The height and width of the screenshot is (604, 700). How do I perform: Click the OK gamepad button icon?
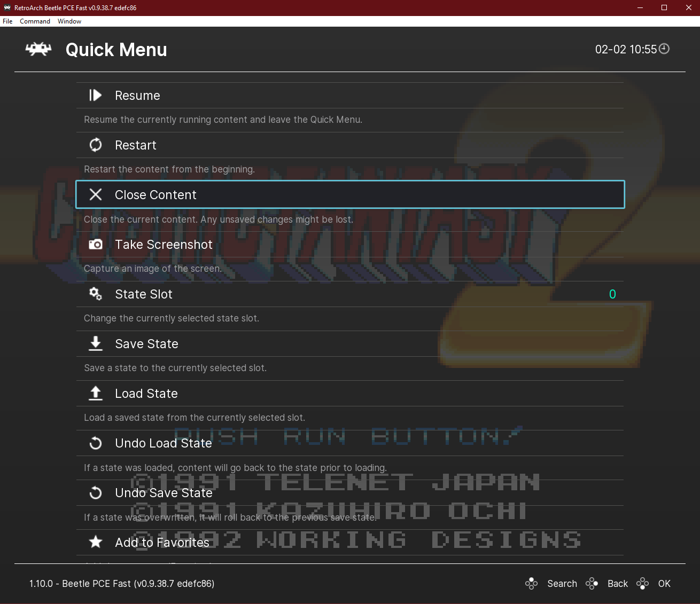tap(643, 584)
